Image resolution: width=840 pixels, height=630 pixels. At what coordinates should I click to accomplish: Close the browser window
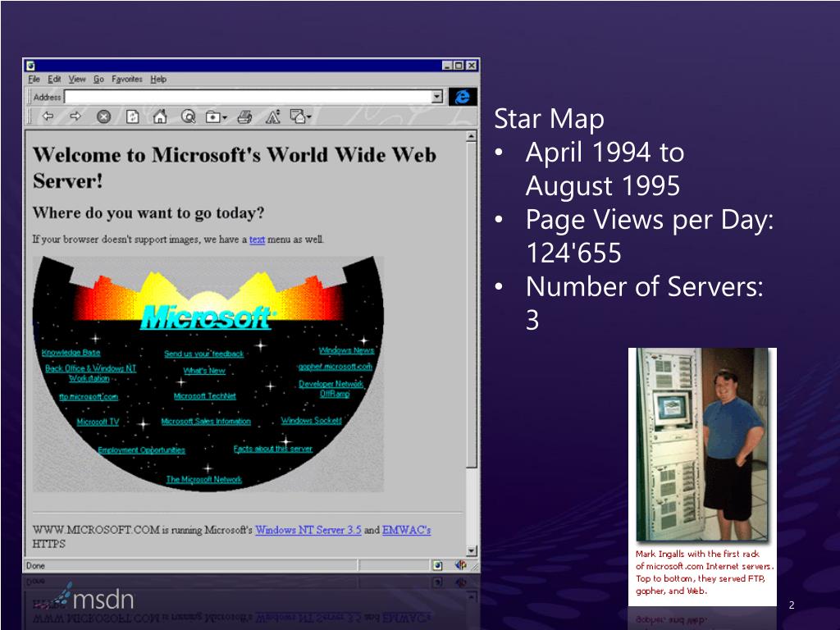471,66
